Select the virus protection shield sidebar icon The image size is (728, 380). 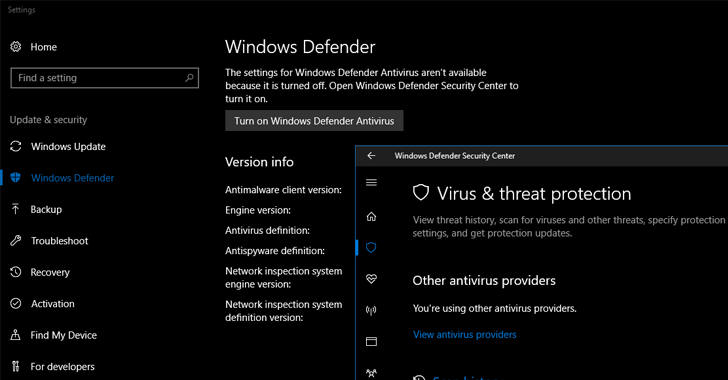370,248
